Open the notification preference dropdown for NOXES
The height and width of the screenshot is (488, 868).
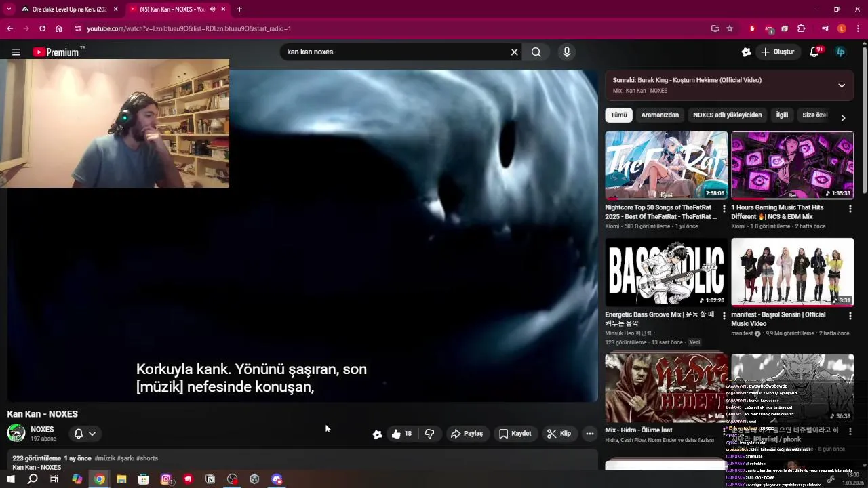tap(85, 434)
